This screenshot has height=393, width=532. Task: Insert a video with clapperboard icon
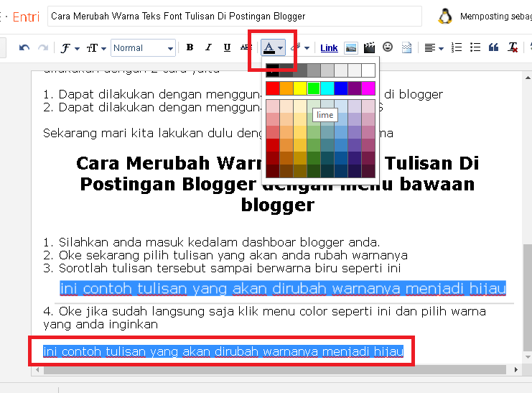click(x=369, y=47)
